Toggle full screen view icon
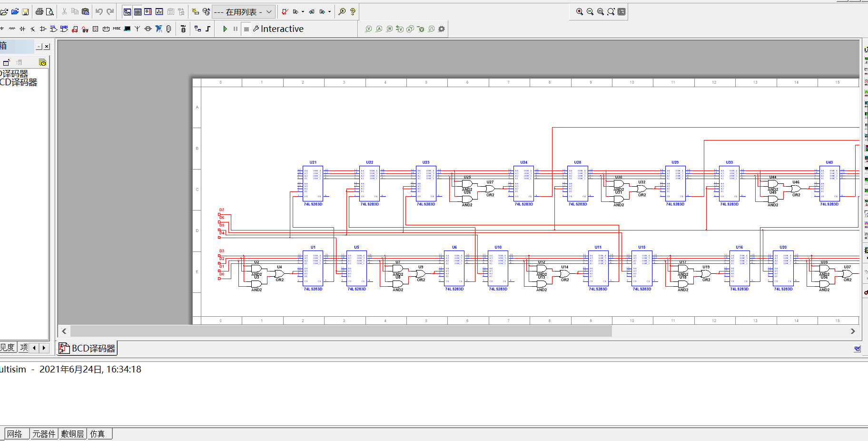Viewport: 868px width, 441px height. 621,11
